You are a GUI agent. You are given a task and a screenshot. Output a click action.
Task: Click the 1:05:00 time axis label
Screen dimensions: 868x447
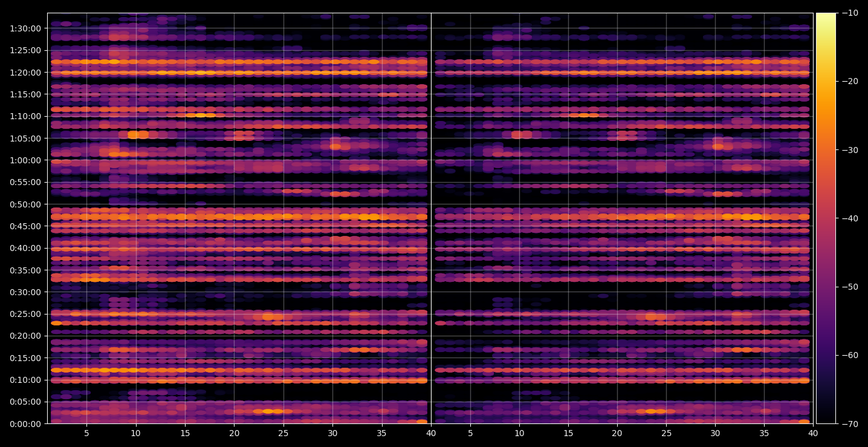25,138
